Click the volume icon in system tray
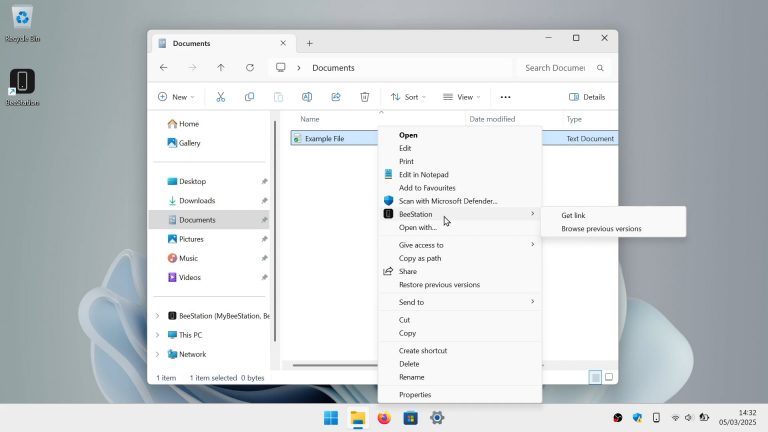768x432 pixels. [x=689, y=417]
